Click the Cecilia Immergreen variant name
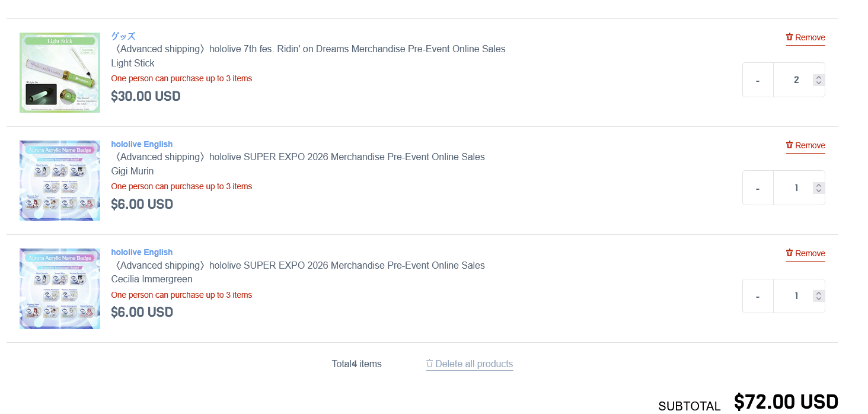This screenshot has width=868, height=414. (x=152, y=279)
